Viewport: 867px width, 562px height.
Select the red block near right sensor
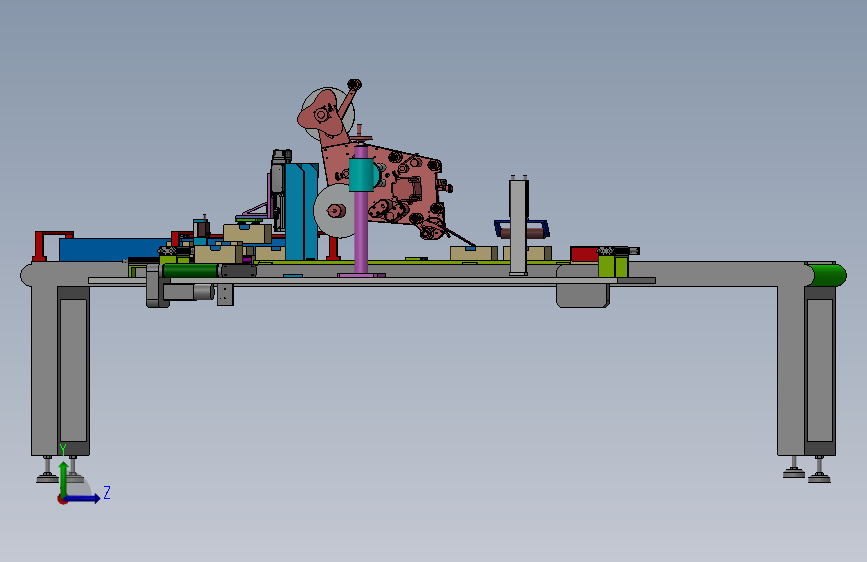click(x=584, y=254)
